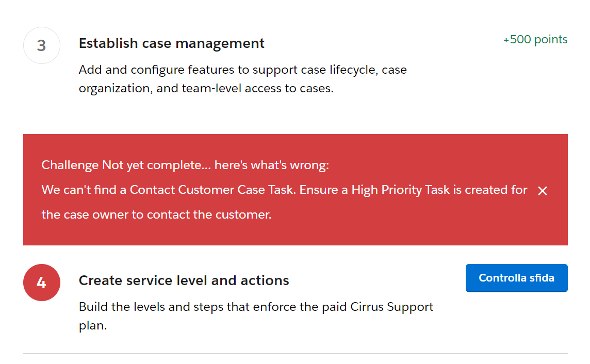Click the divider line above step 3
Viewport: 590px width, 364px height.
tap(295, 8)
